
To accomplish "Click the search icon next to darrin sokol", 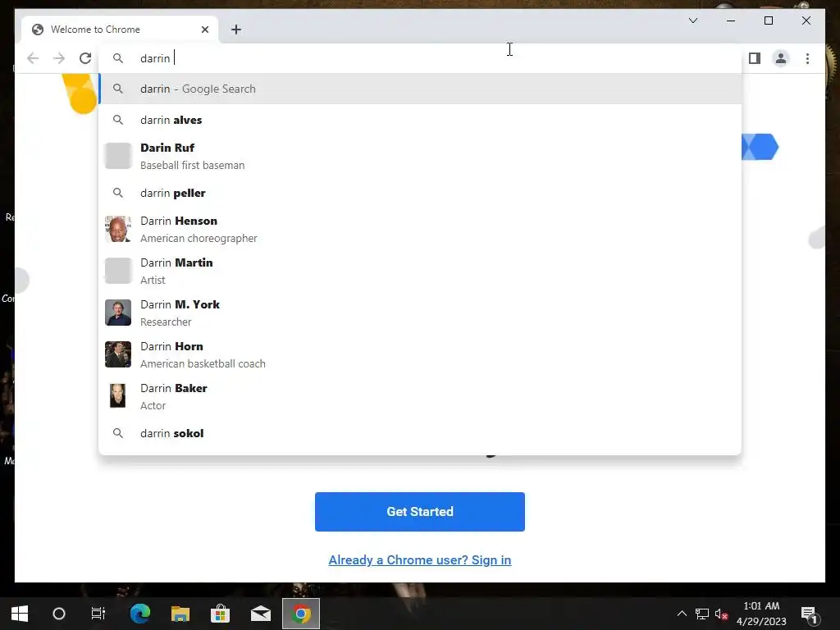I will click(x=118, y=433).
